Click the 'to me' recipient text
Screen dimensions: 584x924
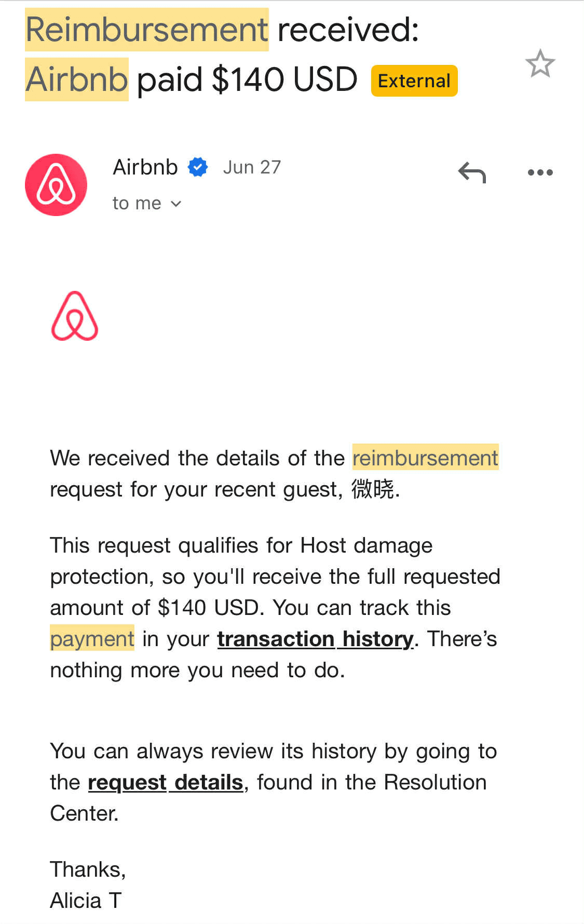(x=137, y=203)
